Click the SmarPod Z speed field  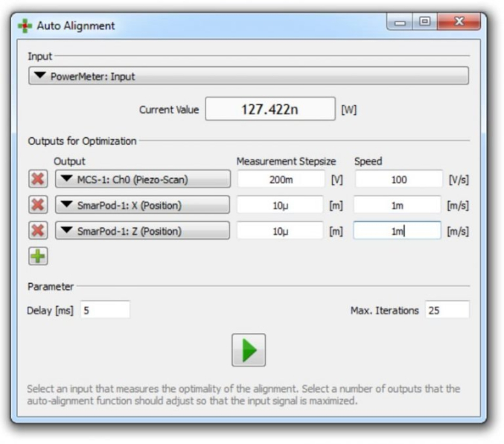(397, 231)
